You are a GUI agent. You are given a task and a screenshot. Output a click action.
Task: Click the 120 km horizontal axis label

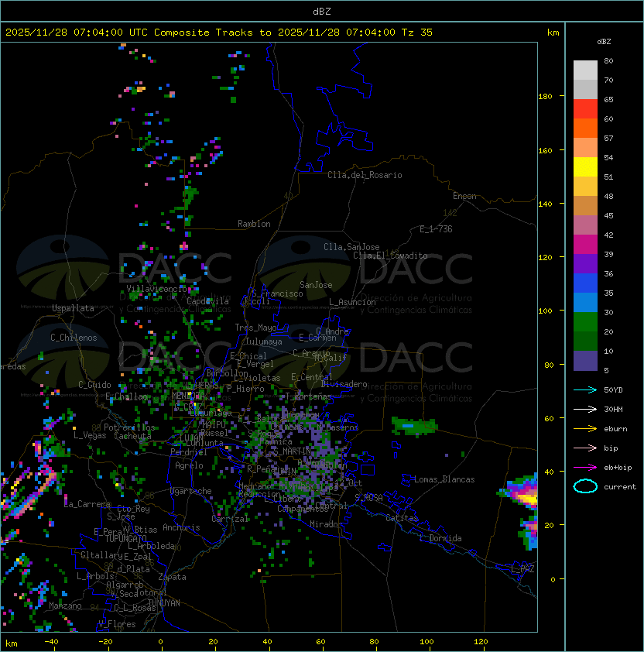coord(481,642)
